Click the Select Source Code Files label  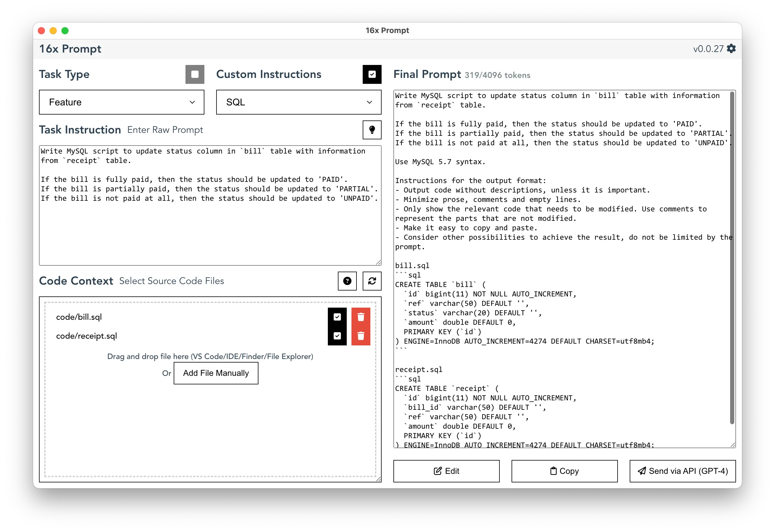[171, 281]
